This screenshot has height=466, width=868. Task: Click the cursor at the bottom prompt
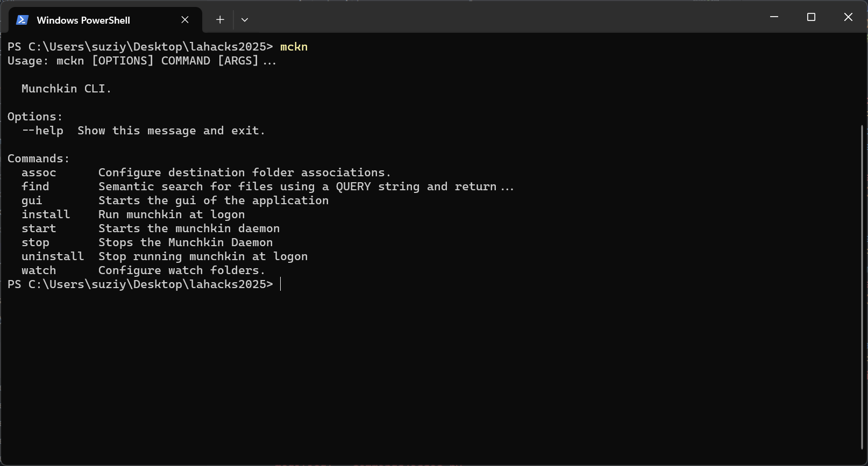pyautogui.click(x=281, y=284)
